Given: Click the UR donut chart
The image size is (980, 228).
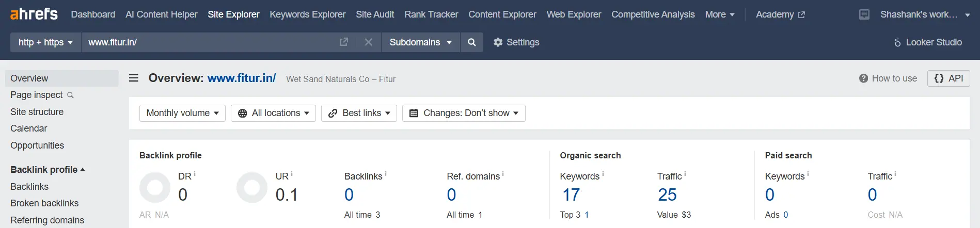Looking at the screenshot, I should click(x=252, y=187).
